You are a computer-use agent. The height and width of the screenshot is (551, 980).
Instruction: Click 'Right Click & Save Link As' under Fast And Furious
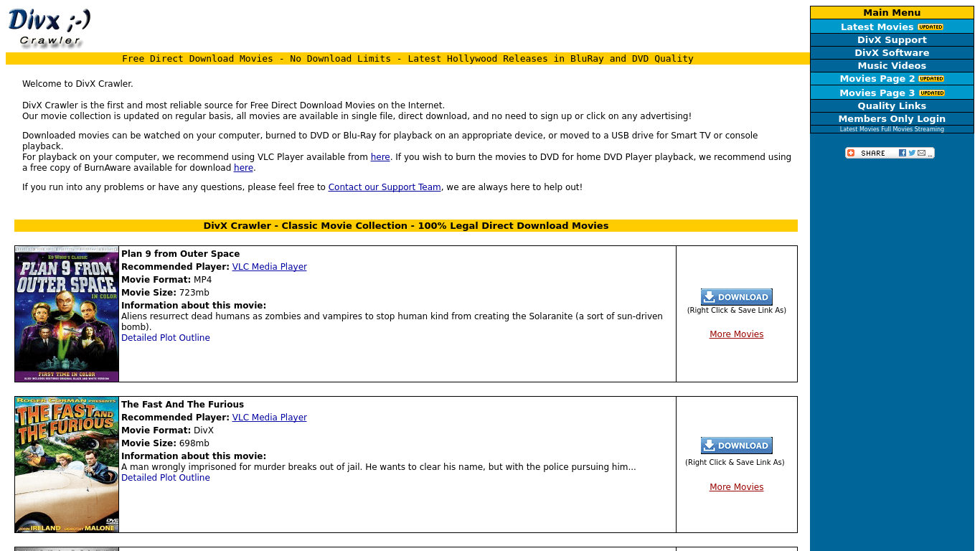point(735,463)
